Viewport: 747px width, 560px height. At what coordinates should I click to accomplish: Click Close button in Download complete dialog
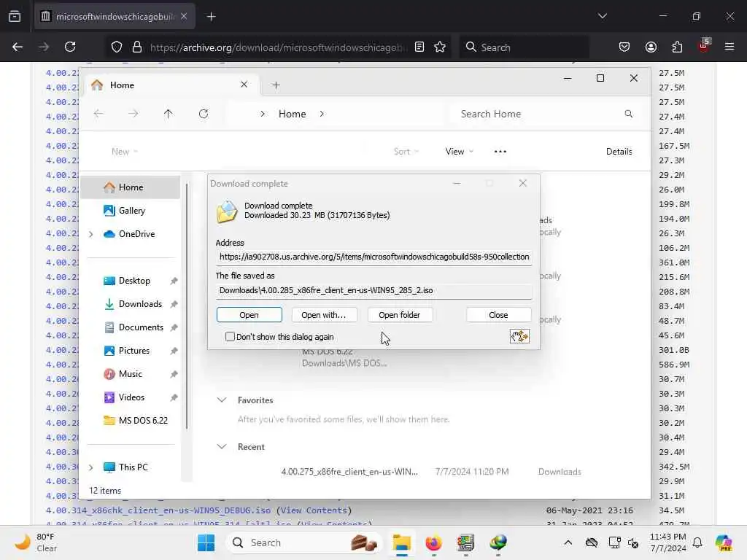pos(498,315)
